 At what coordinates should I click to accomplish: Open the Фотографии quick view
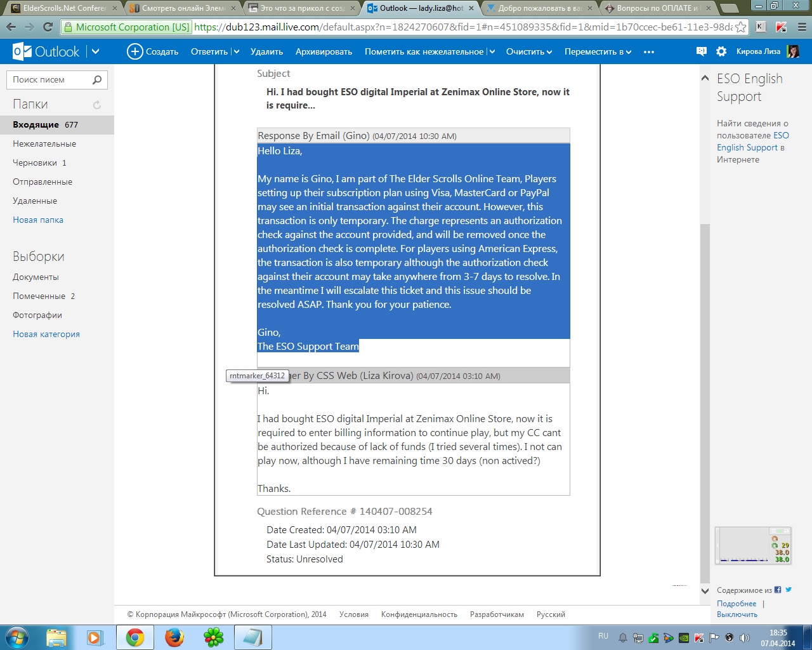[x=37, y=315]
